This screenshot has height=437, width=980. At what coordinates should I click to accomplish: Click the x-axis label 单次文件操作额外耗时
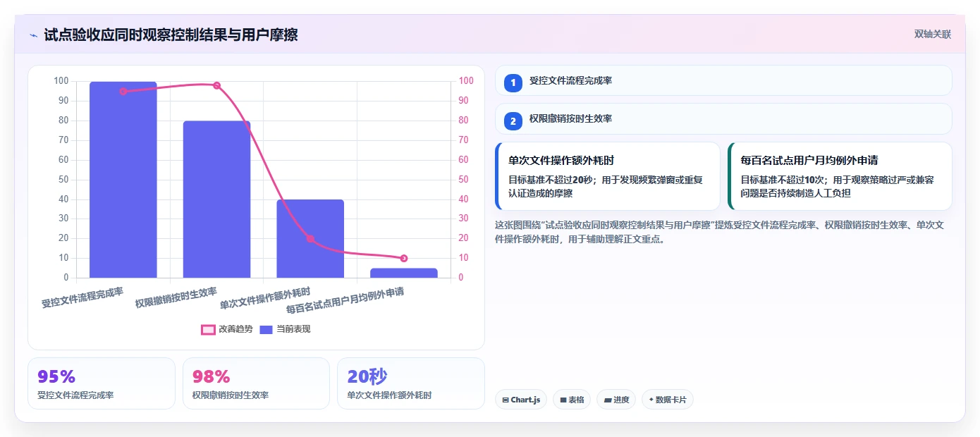[265, 298]
